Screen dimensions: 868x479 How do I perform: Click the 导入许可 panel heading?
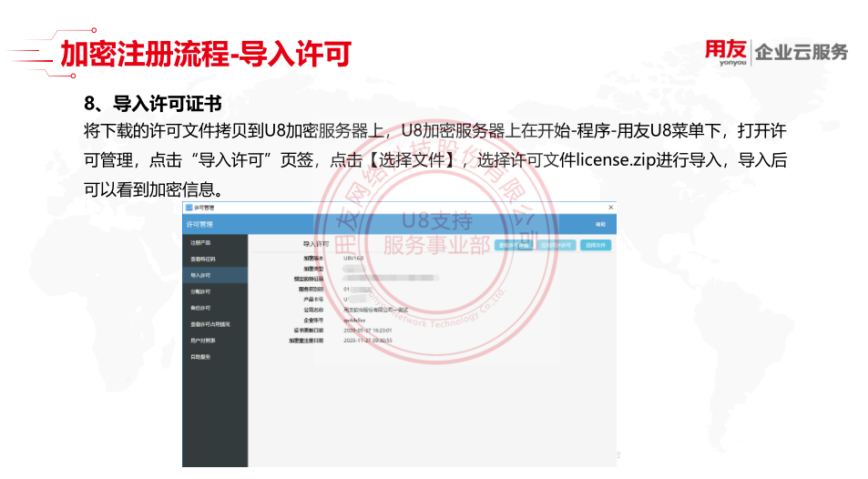(316, 244)
